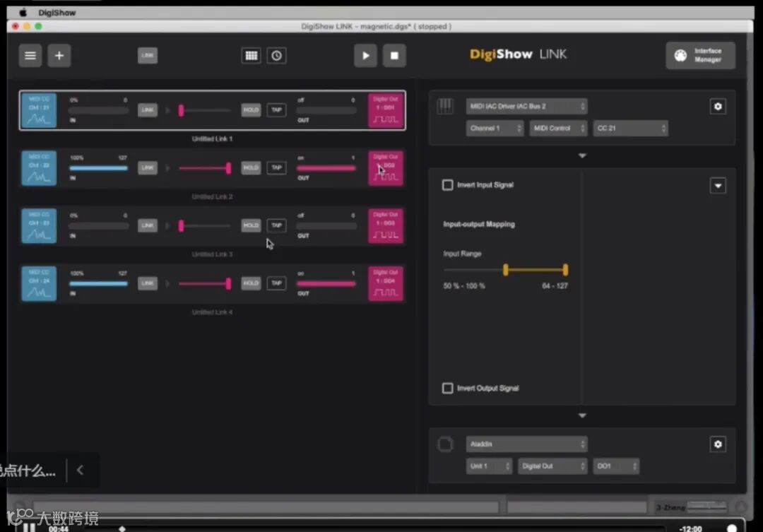Open the Channel 1 dropdown
Viewport: 763px width, 532px height.
click(495, 128)
